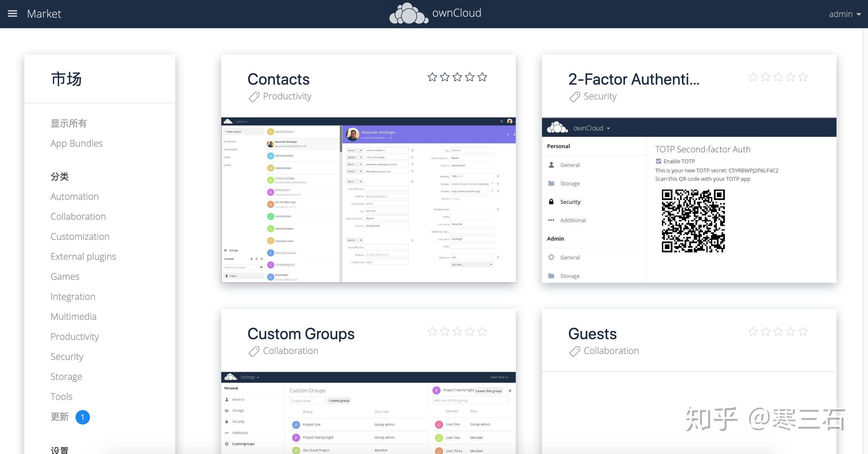Click the Productivity tag under Contacts

[287, 96]
